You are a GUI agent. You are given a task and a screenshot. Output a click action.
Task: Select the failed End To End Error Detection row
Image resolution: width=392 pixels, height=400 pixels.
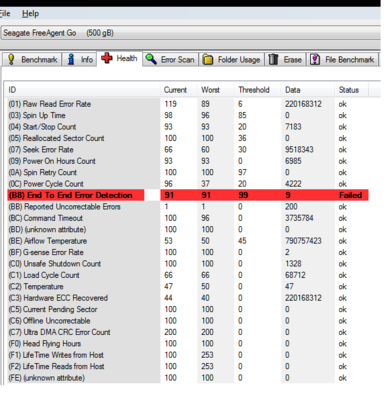point(188,195)
